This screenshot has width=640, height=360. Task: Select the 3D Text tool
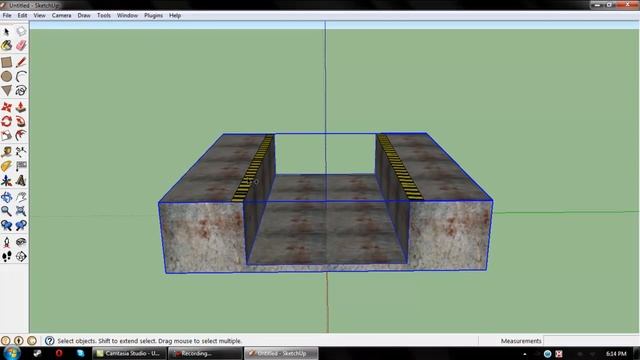(x=21, y=180)
